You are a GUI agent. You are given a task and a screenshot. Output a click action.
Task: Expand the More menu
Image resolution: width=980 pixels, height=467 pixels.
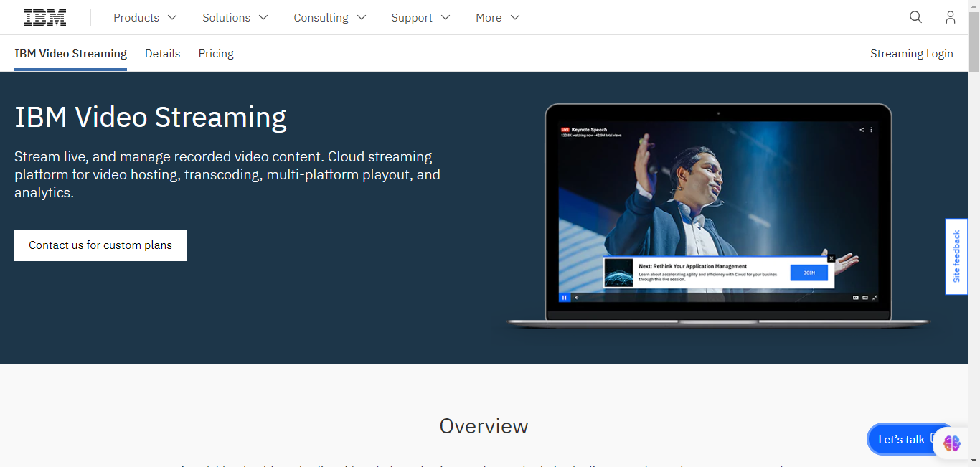pos(498,17)
